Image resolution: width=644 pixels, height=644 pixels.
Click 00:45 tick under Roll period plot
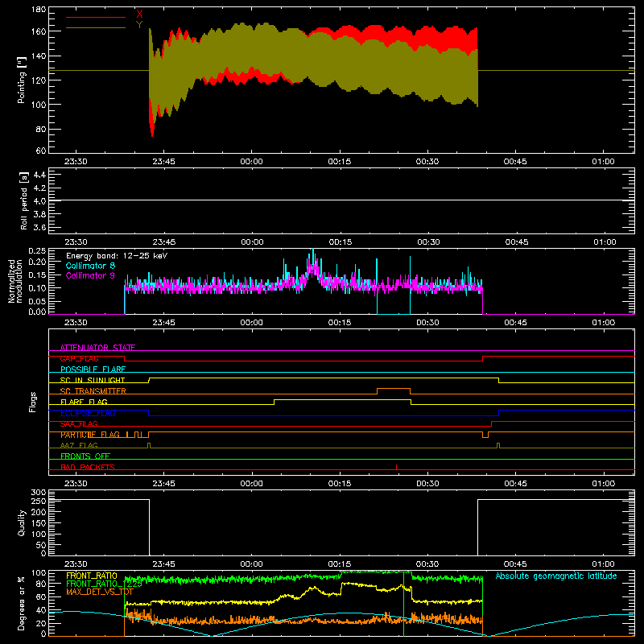click(516, 242)
